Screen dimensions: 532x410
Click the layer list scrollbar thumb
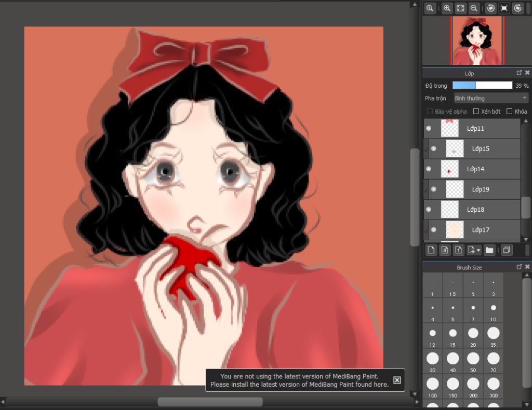[x=526, y=208]
